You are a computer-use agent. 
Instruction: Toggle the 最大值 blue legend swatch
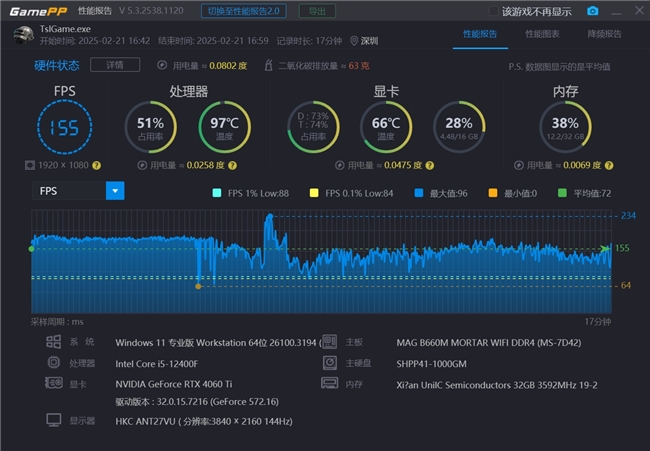419,193
